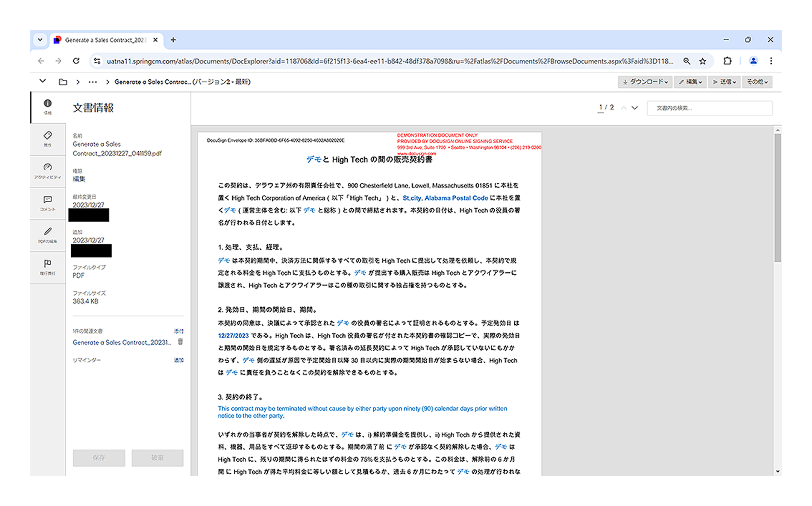Open related Generate a Sales Contract link
This screenshot has height=506, width=812.
(x=121, y=342)
